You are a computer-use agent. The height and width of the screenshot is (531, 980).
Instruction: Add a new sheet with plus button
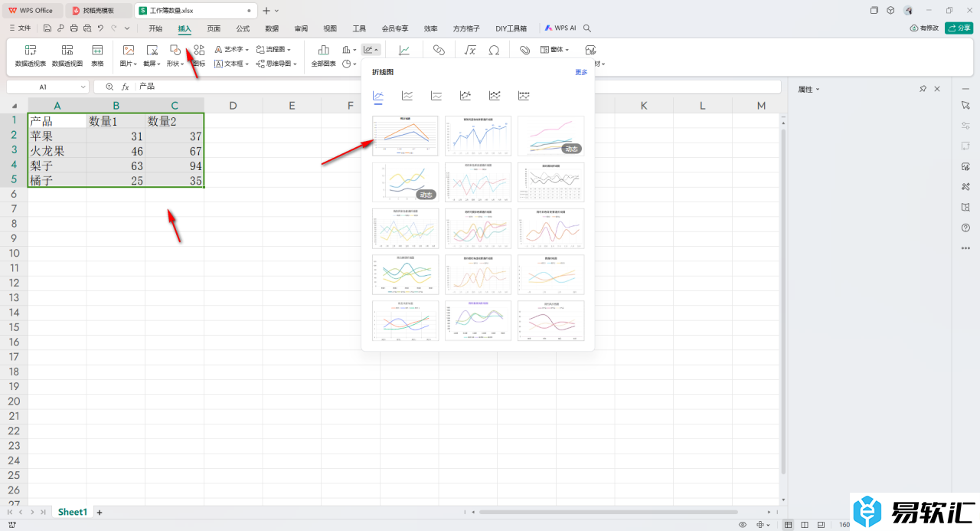pos(100,512)
